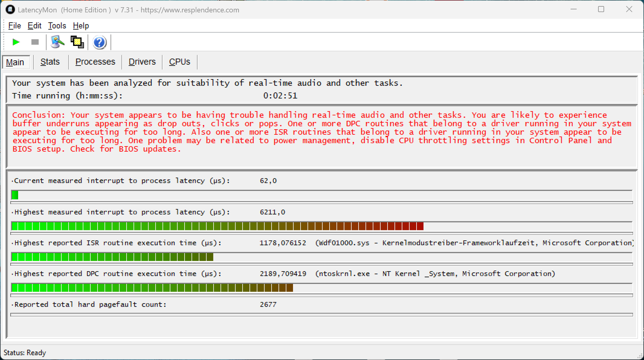Switch to the Processes tab
This screenshot has width=644, height=360.
(x=95, y=62)
